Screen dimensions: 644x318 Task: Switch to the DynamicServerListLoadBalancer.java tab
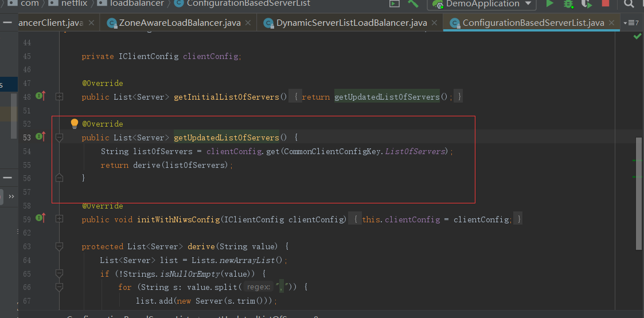point(350,23)
